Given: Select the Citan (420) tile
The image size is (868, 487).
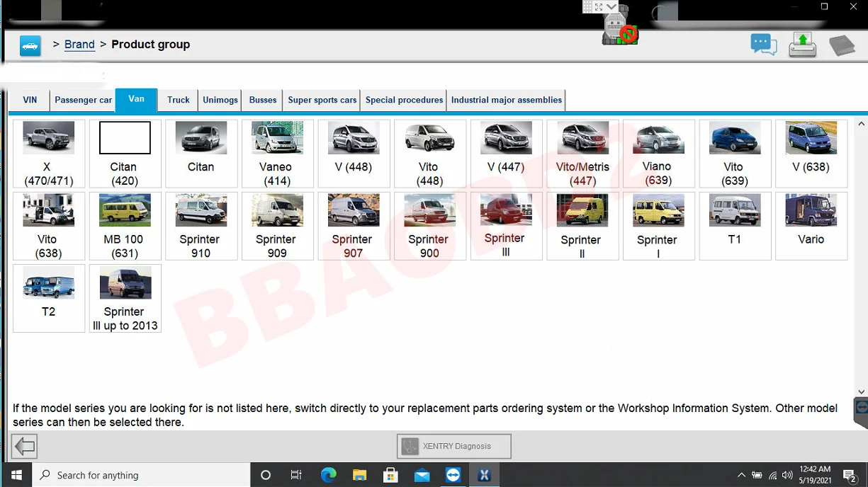Looking at the screenshot, I should coord(125,154).
